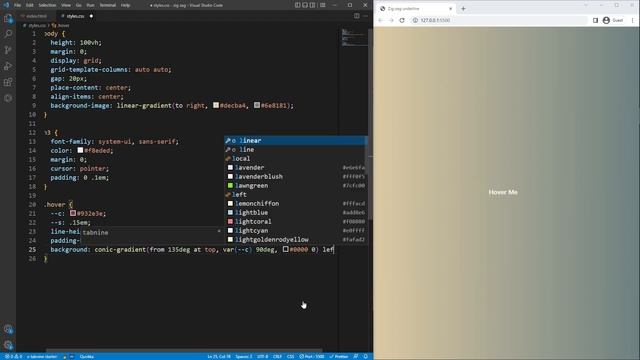Switch to the index.html editor tab
This screenshot has width=640, height=360.
coord(36,16)
